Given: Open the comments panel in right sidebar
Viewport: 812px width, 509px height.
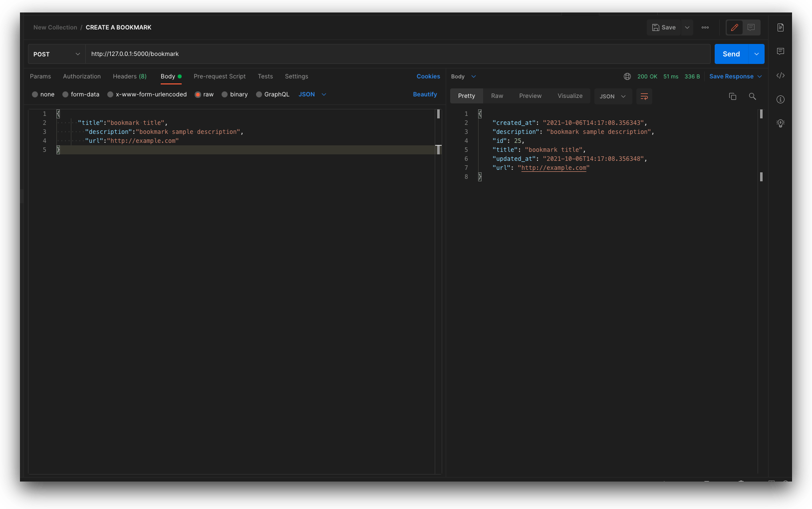Looking at the screenshot, I should click(x=780, y=51).
